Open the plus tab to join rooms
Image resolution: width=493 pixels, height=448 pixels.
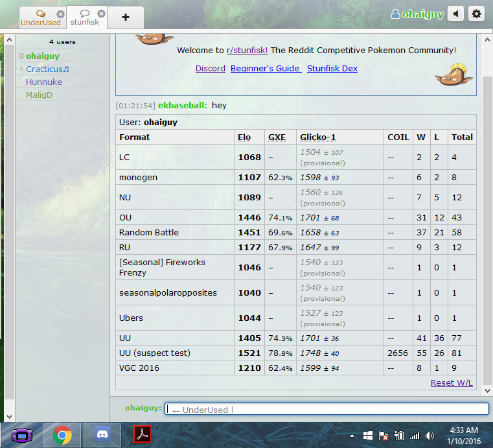pos(126,18)
